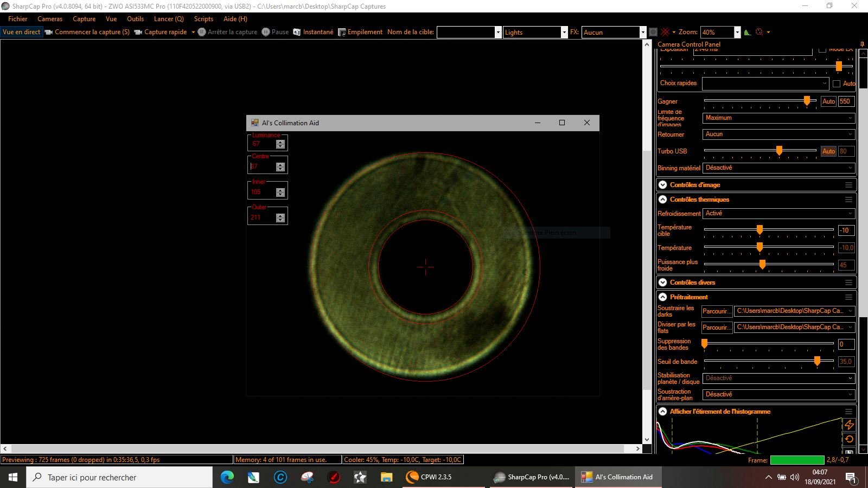This screenshot has width=868, height=488.
Task: Click the histogram stretch reset icon
Action: coord(850,439)
